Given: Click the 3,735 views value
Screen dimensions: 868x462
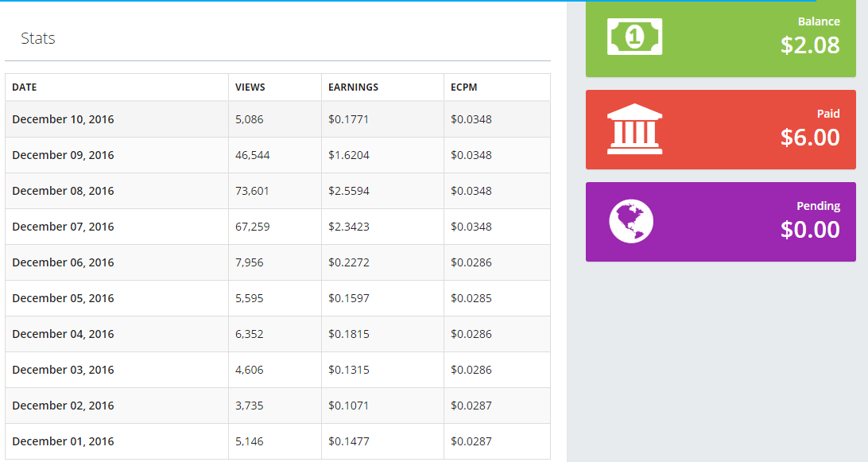Looking at the screenshot, I should pos(249,406).
